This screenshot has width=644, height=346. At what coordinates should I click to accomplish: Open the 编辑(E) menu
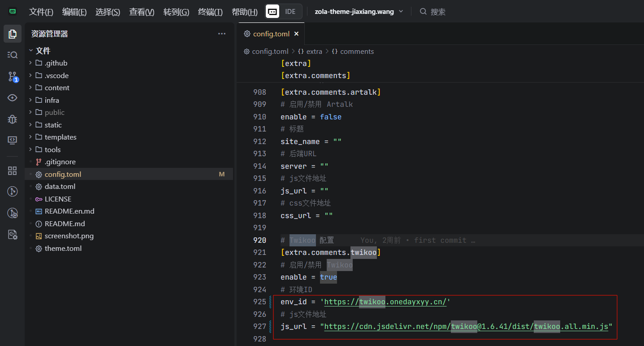point(74,12)
